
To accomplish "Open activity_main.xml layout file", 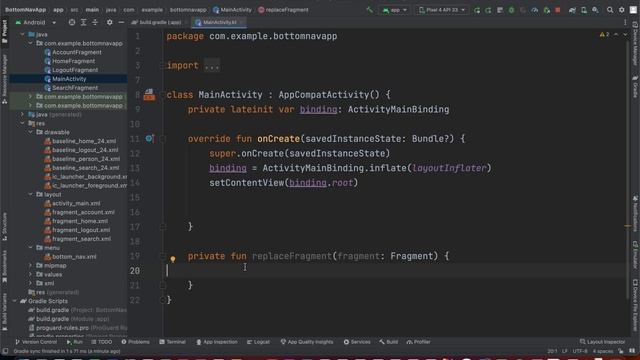I will 76,203.
